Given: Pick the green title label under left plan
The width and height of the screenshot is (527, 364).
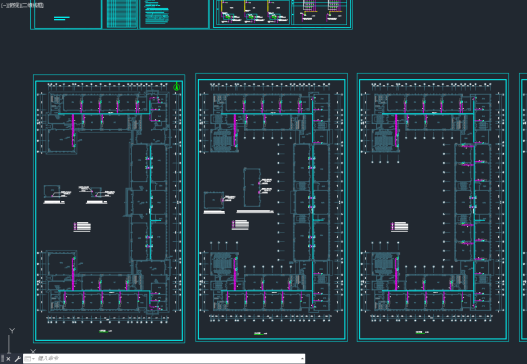Looking at the screenshot, I should [x=105, y=331].
